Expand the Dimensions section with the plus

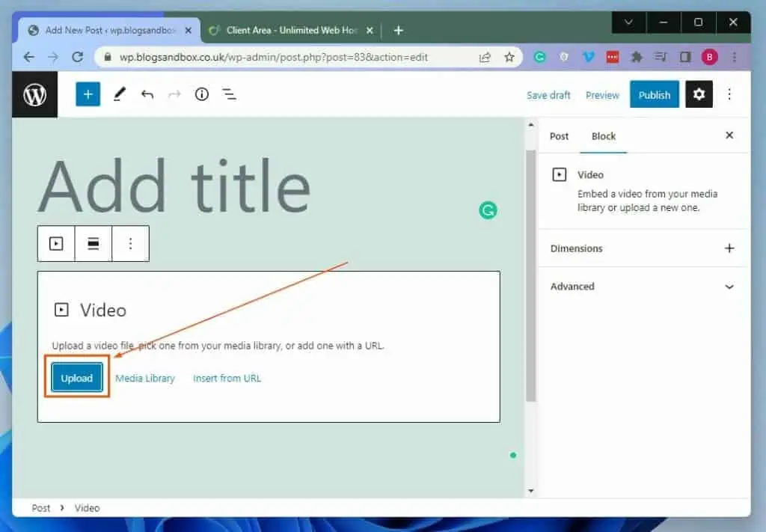729,248
